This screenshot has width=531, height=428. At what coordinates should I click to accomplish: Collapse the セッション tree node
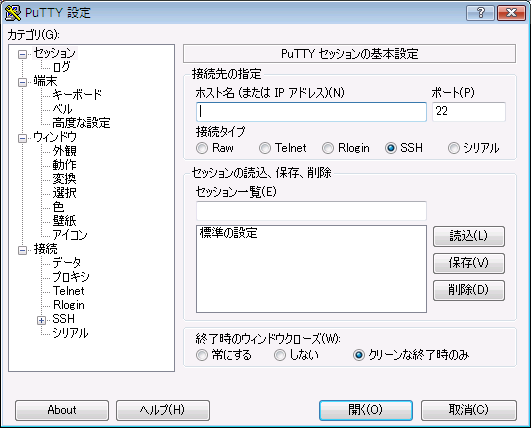(x=22, y=54)
